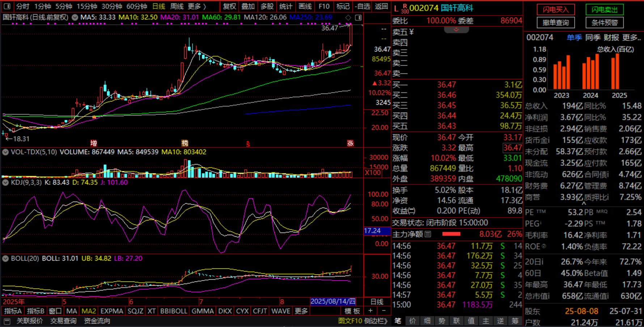Image resolution: width=644 pixels, height=327 pixels.
Task: Open the 统计 statistics tool
Action: (x=286, y=6)
